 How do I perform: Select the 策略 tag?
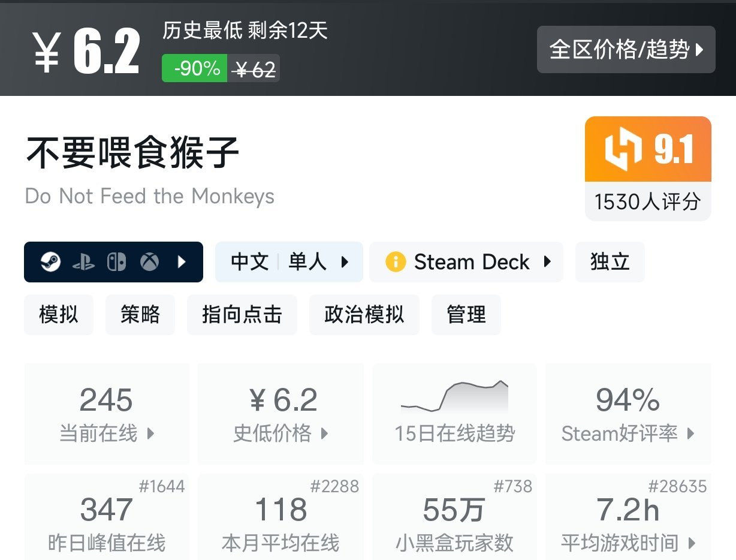140,314
